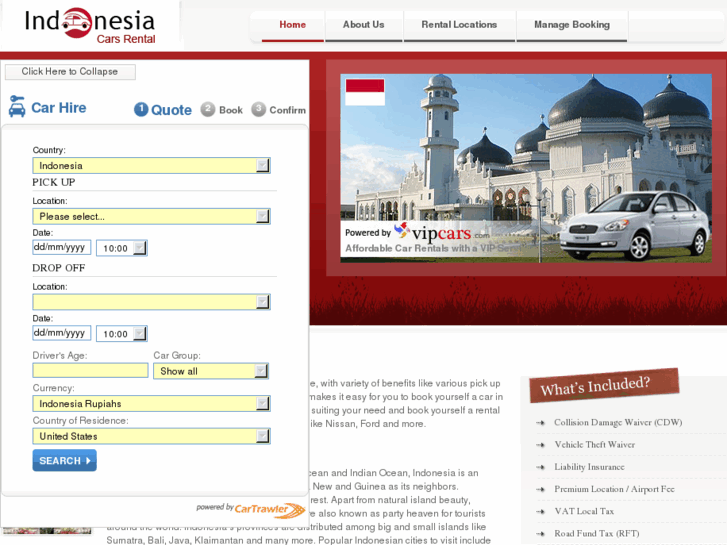This screenshot has height=545, width=727.
Task: Click the Driver's Age input field
Action: pyautogui.click(x=90, y=371)
